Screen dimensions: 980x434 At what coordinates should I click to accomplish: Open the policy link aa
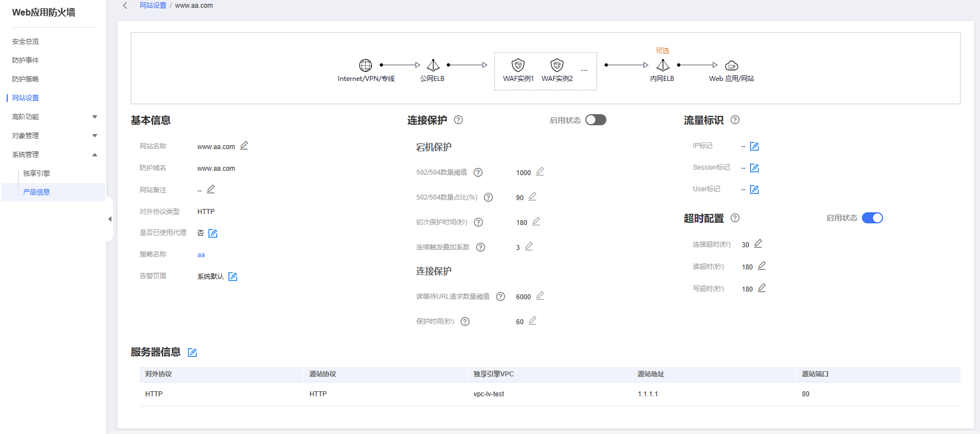[x=201, y=255]
